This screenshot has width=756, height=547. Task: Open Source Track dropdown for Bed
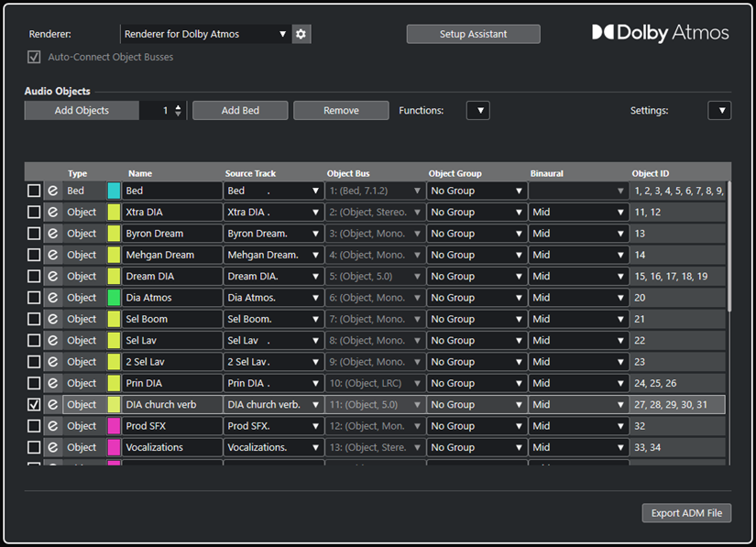(273, 191)
